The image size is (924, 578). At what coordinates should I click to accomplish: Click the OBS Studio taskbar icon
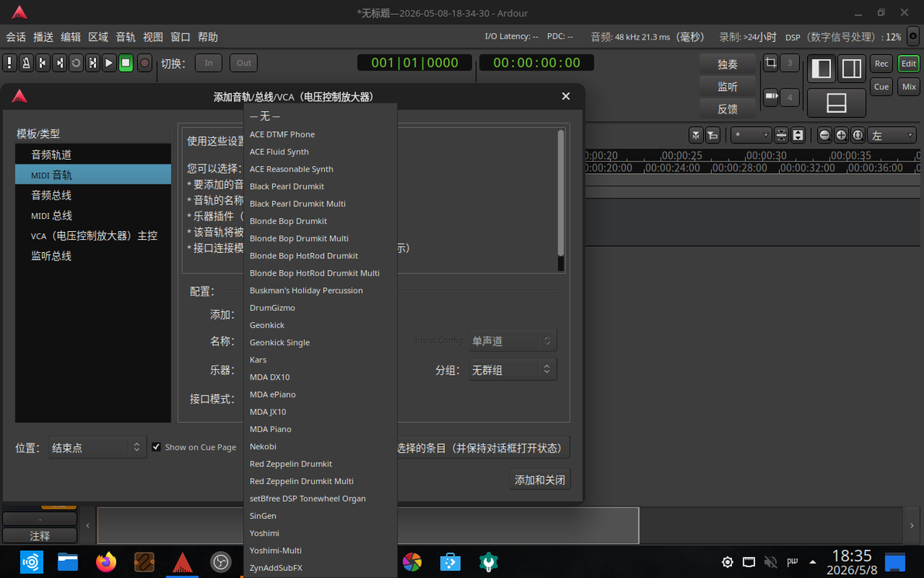pos(220,562)
